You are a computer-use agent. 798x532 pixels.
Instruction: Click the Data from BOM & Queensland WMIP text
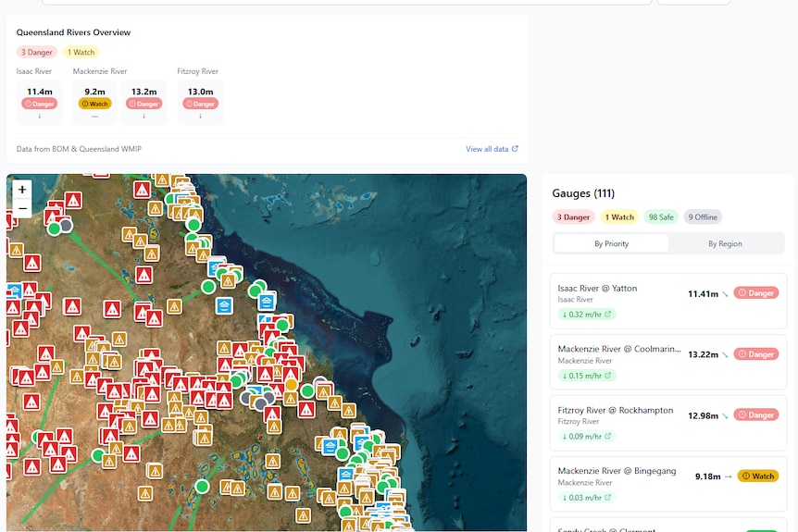(79, 149)
